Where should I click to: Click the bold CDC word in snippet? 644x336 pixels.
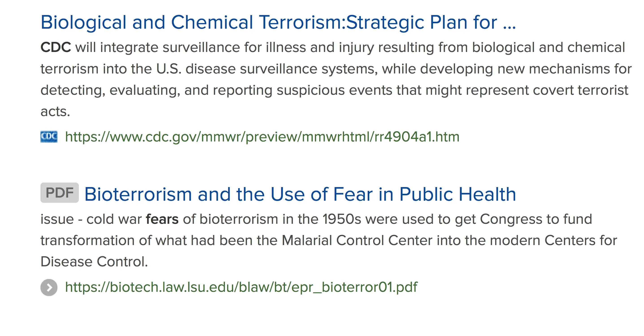coord(56,47)
